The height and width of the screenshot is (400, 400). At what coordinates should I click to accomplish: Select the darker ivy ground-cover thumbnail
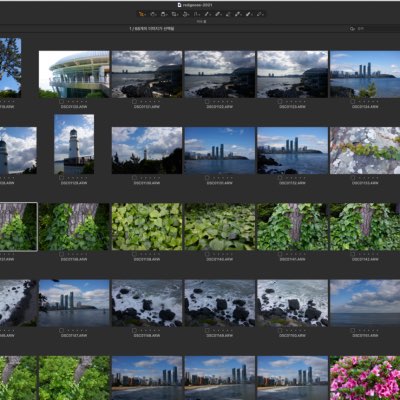click(x=220, y=227)
